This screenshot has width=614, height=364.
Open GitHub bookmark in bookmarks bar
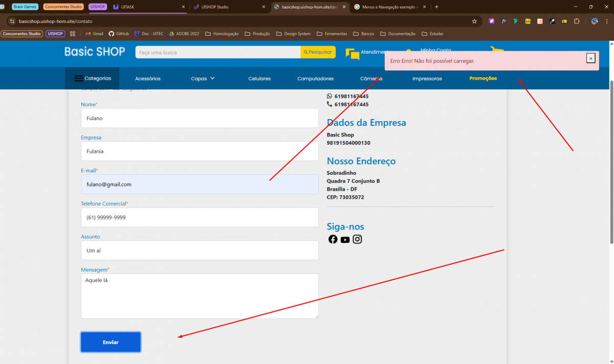tap(118, 34)
